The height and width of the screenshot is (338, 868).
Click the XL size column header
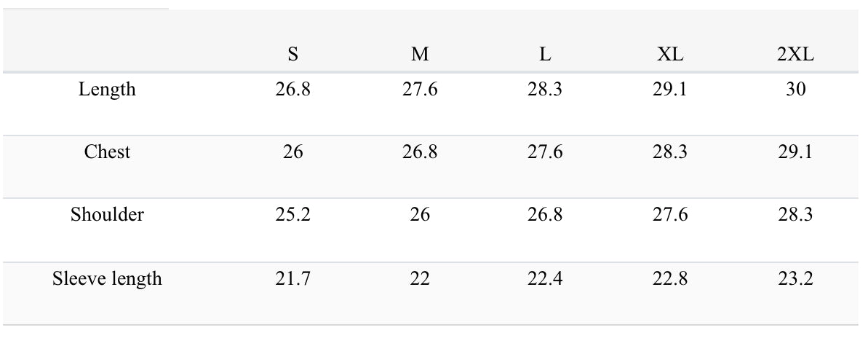(670, 55)
